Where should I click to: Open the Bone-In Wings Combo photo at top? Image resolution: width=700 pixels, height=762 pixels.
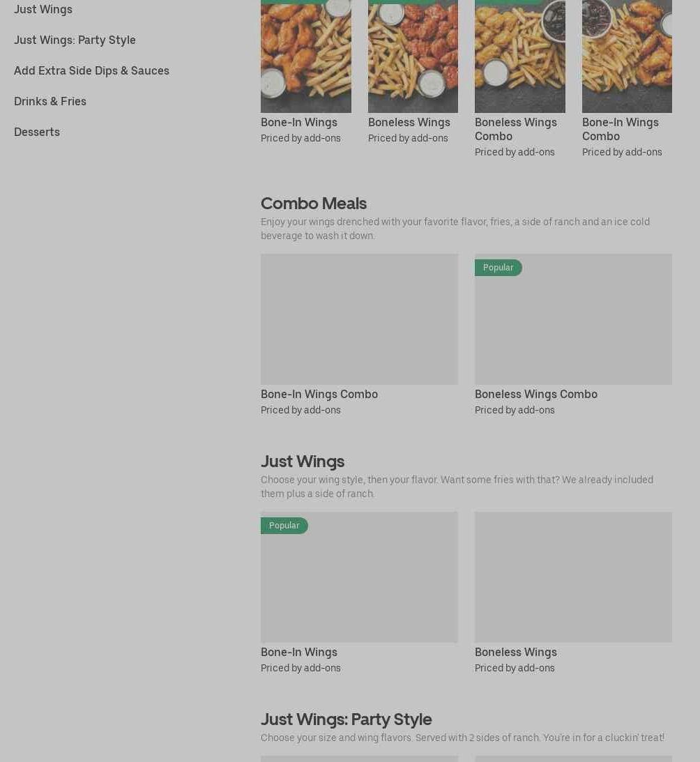tap(627, 56)
